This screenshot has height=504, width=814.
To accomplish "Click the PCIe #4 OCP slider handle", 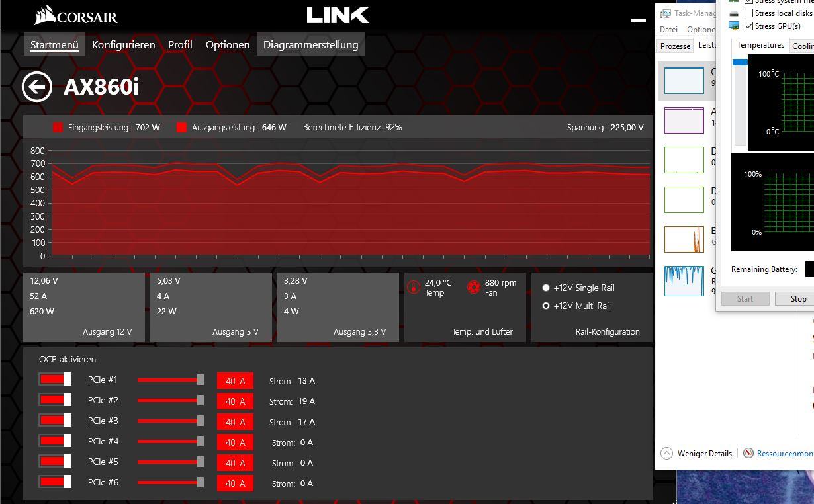I will [x=201, y=441].
